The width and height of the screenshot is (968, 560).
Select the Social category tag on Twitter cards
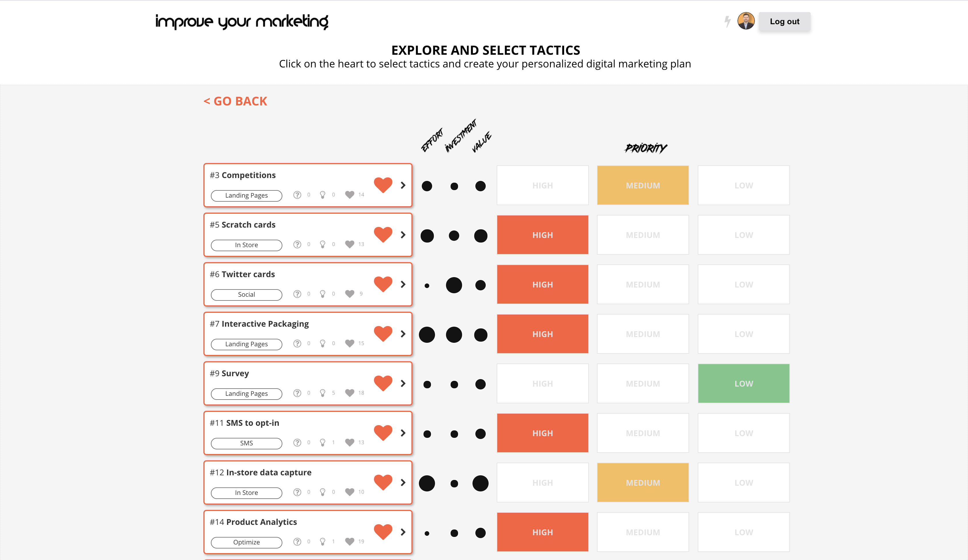(246, 294)
